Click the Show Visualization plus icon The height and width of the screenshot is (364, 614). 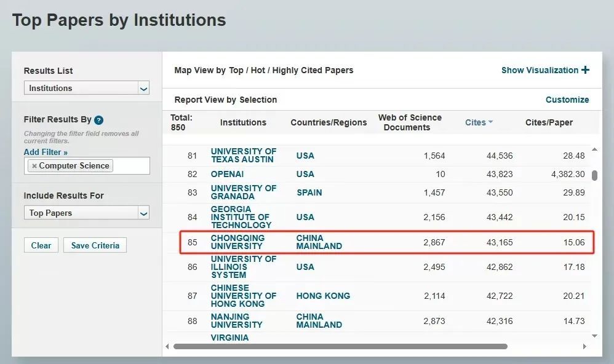click(585, 70)
